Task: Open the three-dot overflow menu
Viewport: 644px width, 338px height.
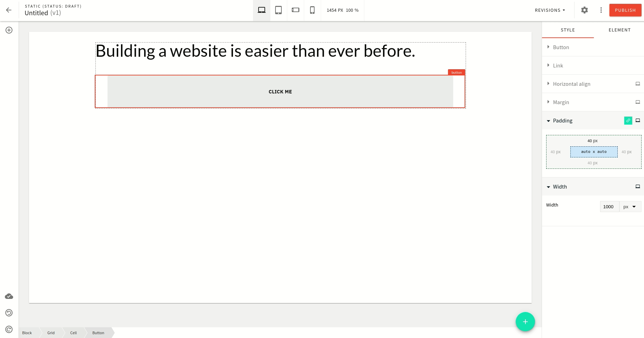Action: tap(601, 10)
